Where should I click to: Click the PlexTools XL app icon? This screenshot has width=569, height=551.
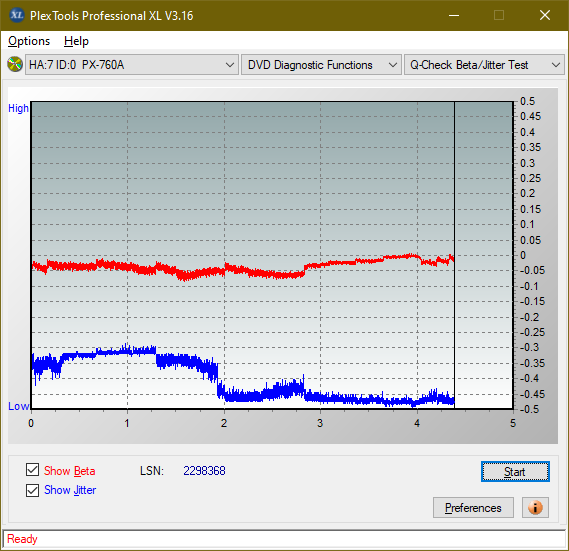pyautogui.click(x=16, y=15)
